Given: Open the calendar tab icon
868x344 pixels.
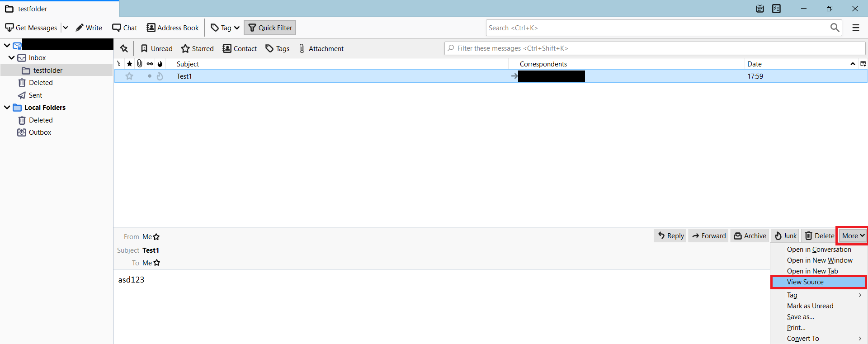Looking at the screenshot, I should pos(760,9).
